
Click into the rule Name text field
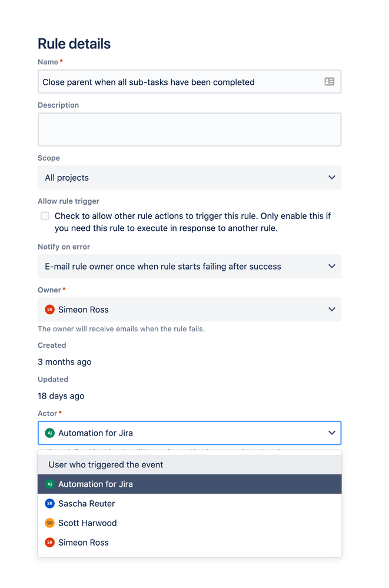177,82
